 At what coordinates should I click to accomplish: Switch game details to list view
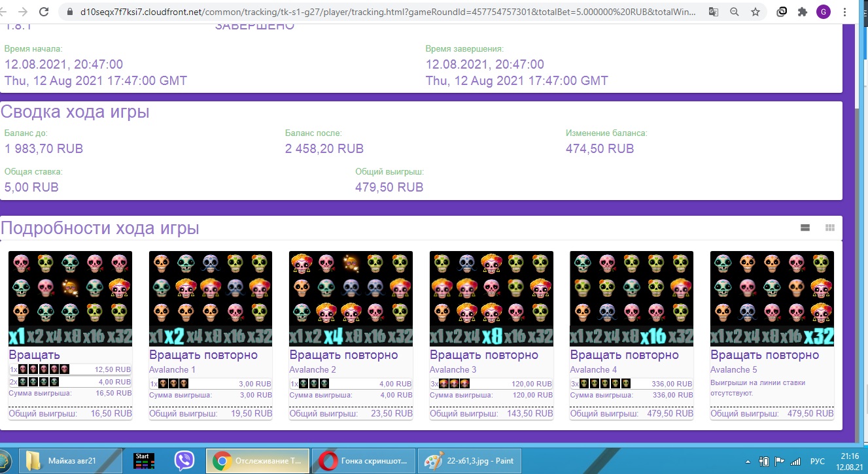coord(805,228)
